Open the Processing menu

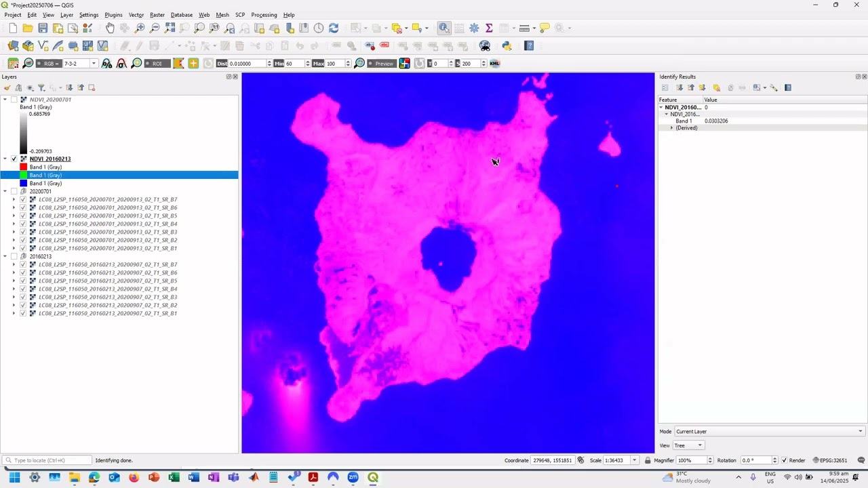coord(264,15)
